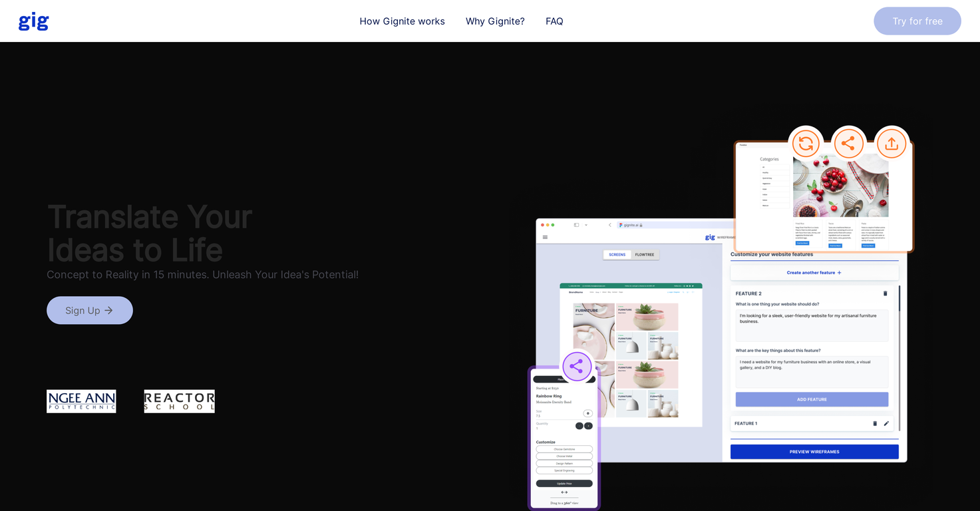Click the orange upload export icon
The image size is (980, 511).
(892, 144)
